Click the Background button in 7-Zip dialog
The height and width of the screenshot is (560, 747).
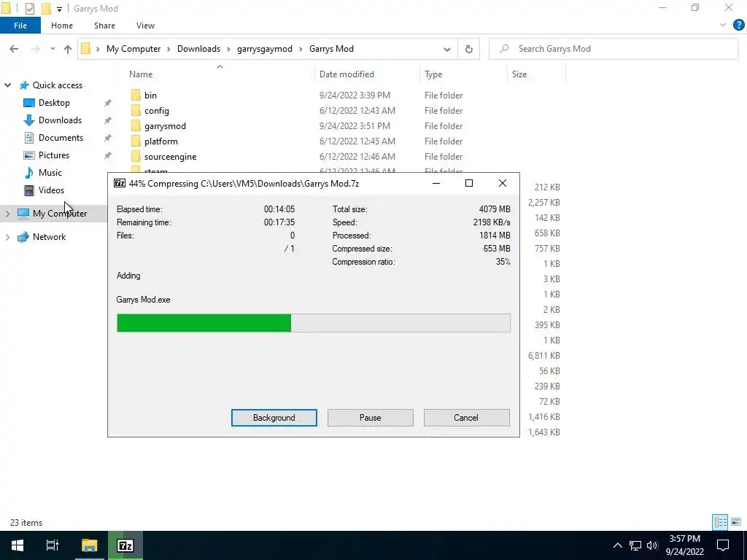(x=274, y=418)
